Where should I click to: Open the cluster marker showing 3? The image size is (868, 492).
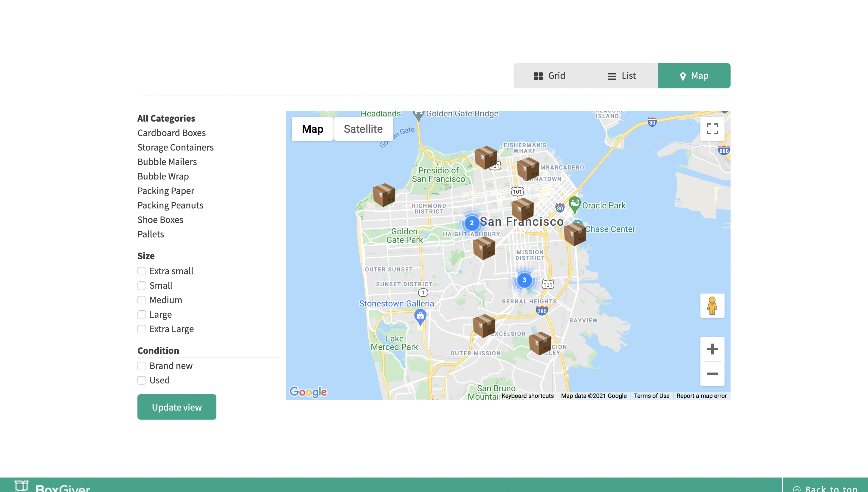(524, 280)
